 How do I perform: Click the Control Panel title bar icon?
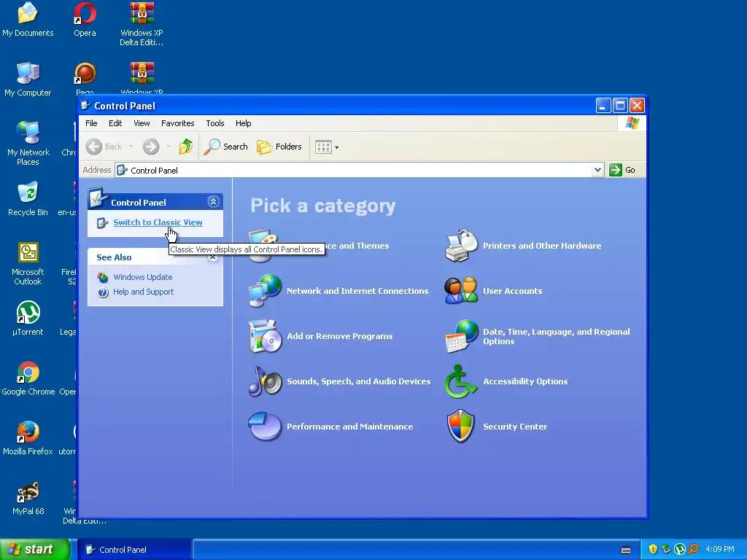pyautogui.click(x=86, y=105)
